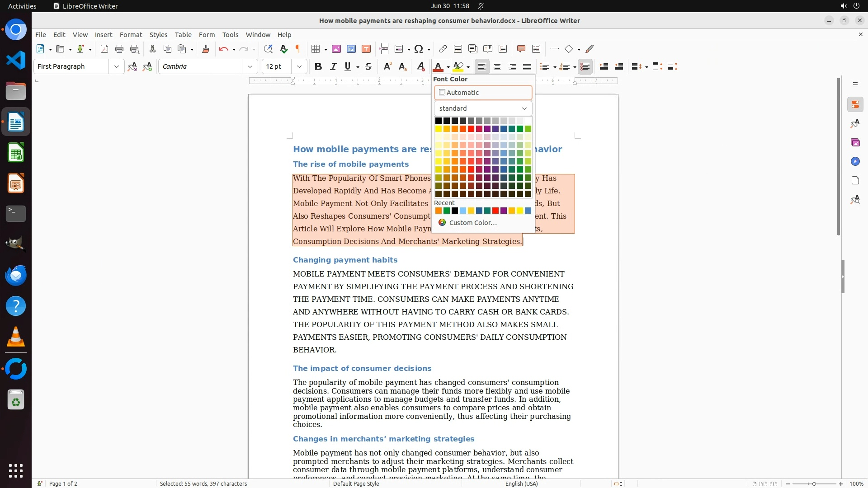The image size is (868, 488).
Task: Expand the First Paragraph style dropdown
Action: tap(117, 66)
